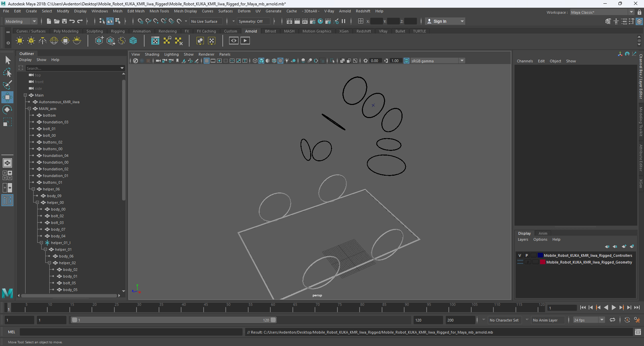Open the Sign In dropdown arrow

pyautogui.click(x=462, y=21)
